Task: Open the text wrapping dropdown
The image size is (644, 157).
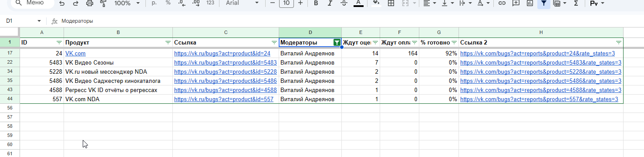Action: click(465, 3)
